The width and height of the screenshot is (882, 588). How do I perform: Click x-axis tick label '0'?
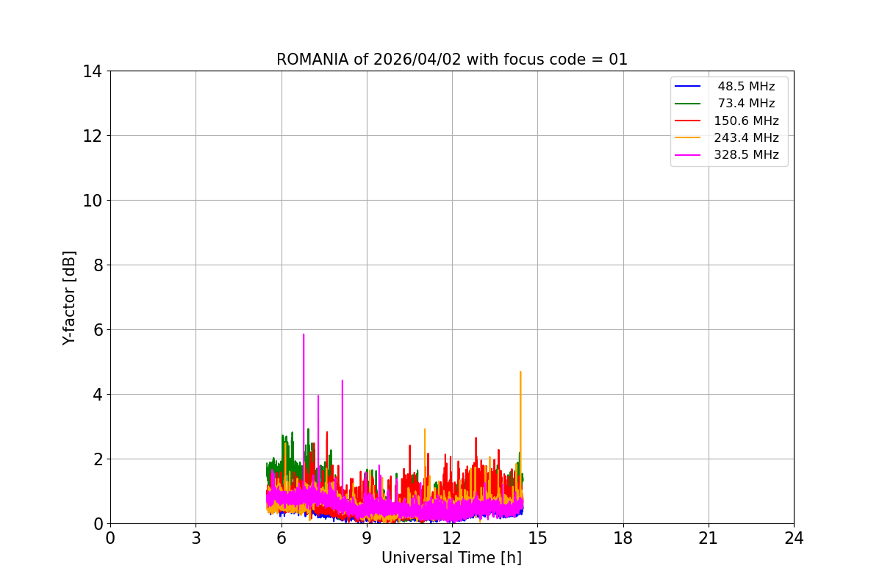tap(110, 538)
